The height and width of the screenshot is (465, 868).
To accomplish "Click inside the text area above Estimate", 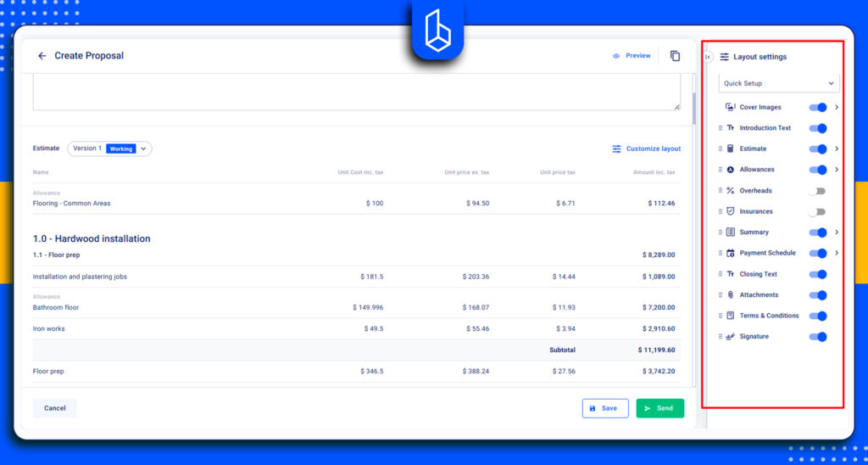I will point(357,92).
